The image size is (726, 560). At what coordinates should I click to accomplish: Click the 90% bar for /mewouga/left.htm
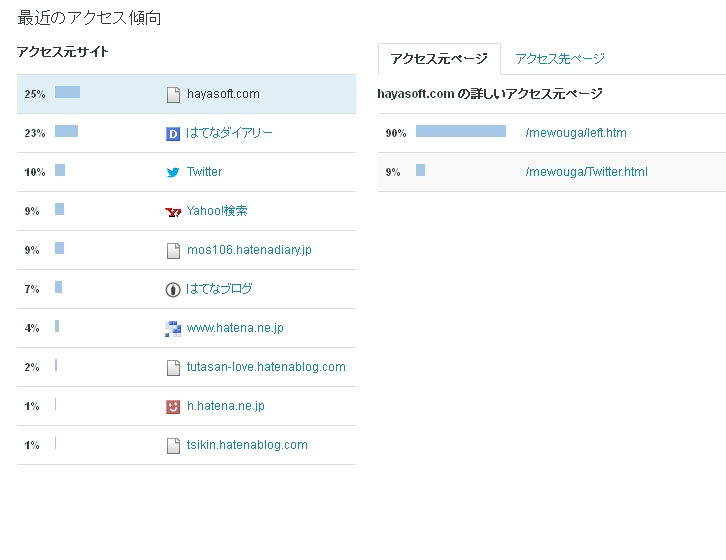(x=461, y=131)
